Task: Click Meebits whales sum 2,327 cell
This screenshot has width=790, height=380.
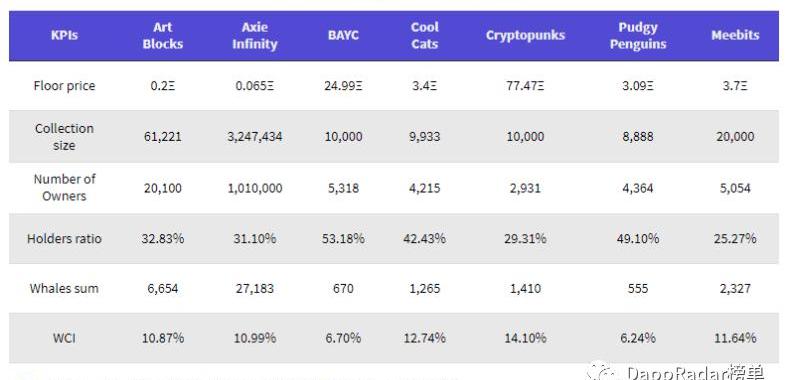Action: (x=735, y=288)
